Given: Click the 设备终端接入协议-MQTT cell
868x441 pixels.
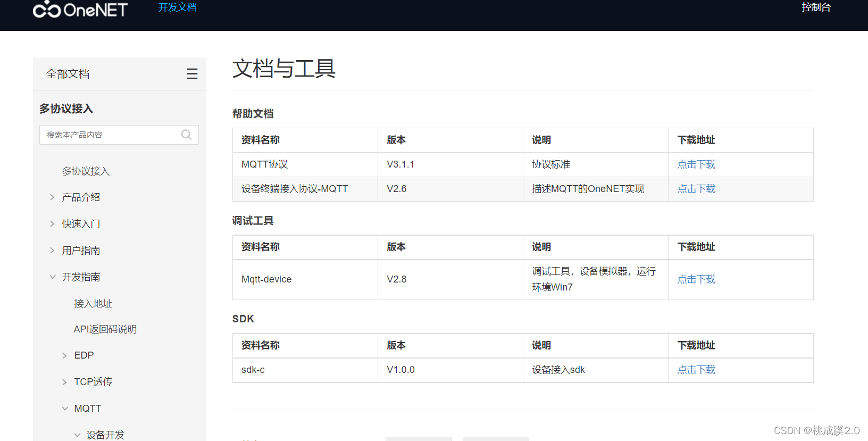Looking at the screenshot, I should click(x=305, y=189).
